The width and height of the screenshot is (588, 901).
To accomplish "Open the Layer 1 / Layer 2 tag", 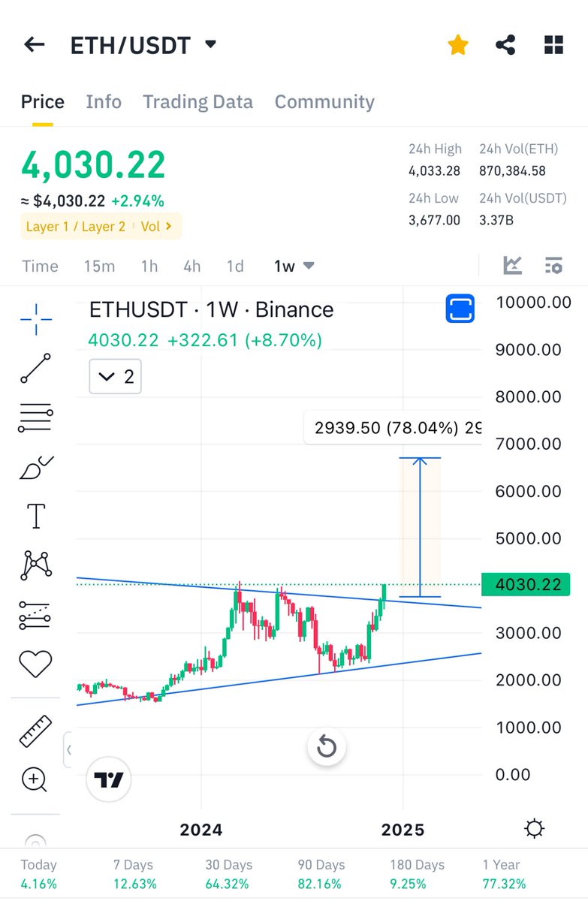I will pyautogui.click(x=75, y=226).
